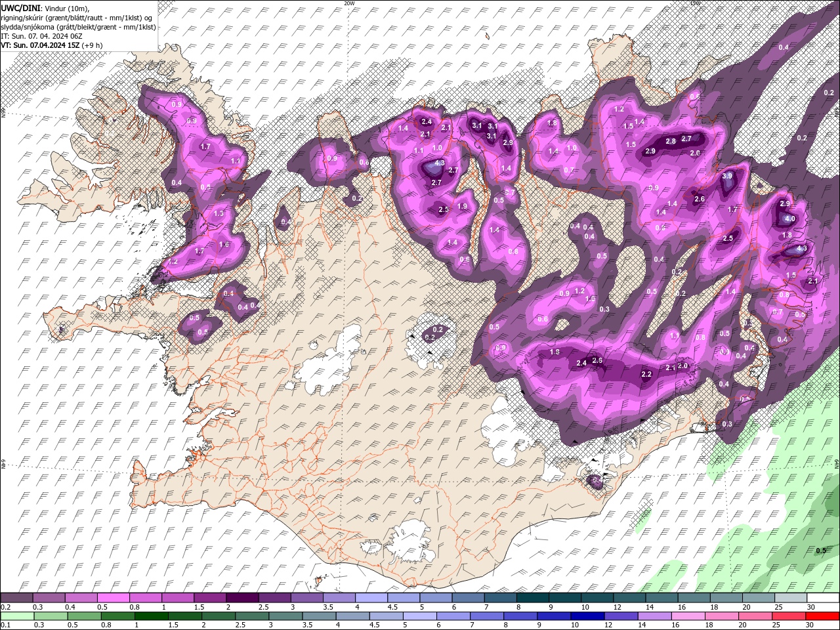Select the 4.3 value below the 1.8 label
The image size is (840, 630).
(801, 249)
